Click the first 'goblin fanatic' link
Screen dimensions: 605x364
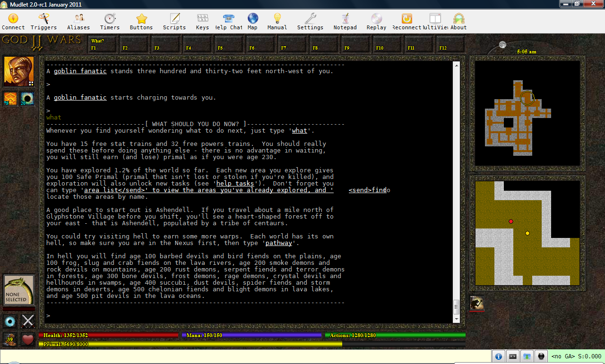(x=80, y=71)
